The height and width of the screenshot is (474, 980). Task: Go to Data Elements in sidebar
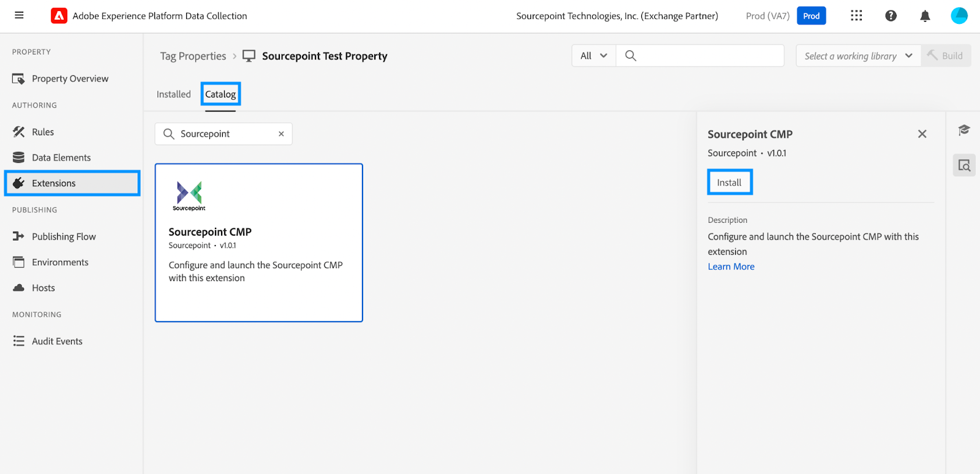[61, 157]
